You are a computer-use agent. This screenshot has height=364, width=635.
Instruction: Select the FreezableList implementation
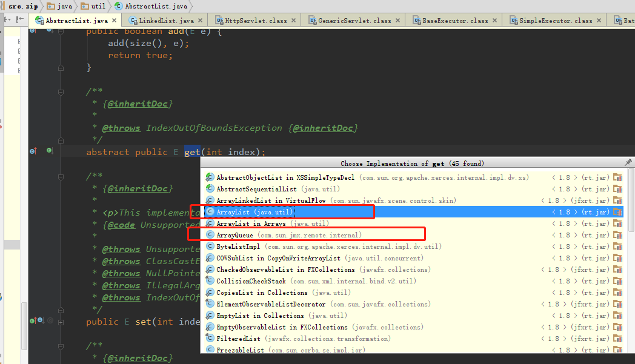tap(413, 349)
